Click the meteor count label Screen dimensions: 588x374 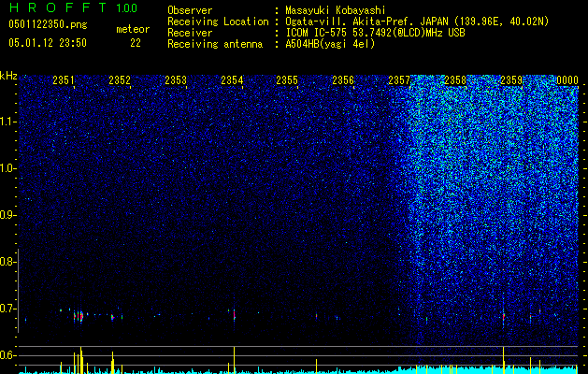coord(133,29)
